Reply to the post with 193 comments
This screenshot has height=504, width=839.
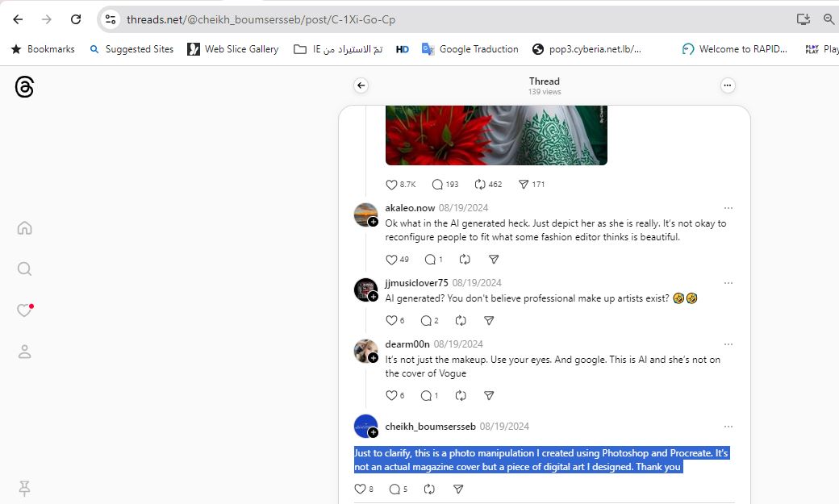pos(438,184)
